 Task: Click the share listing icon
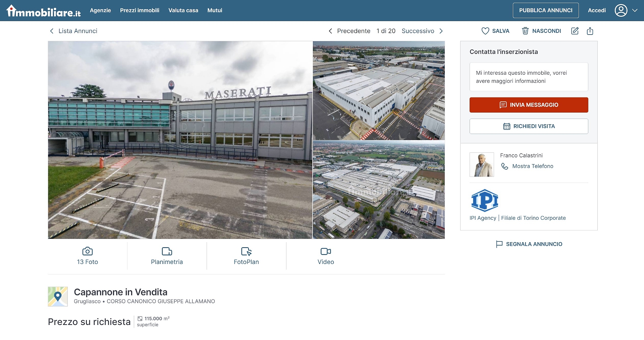click(x=590, y=31)
